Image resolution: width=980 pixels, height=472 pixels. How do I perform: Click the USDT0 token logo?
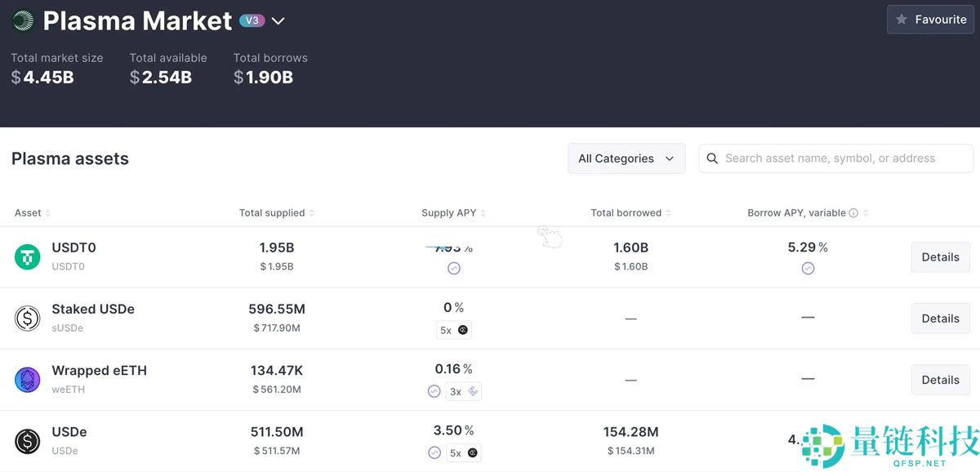pos(27,256)
